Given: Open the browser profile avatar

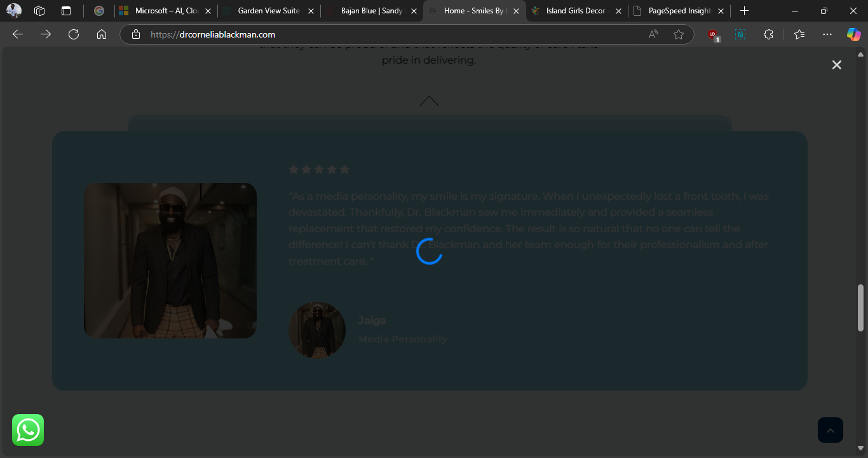Looking at the screenshot, I should point(13,11).
